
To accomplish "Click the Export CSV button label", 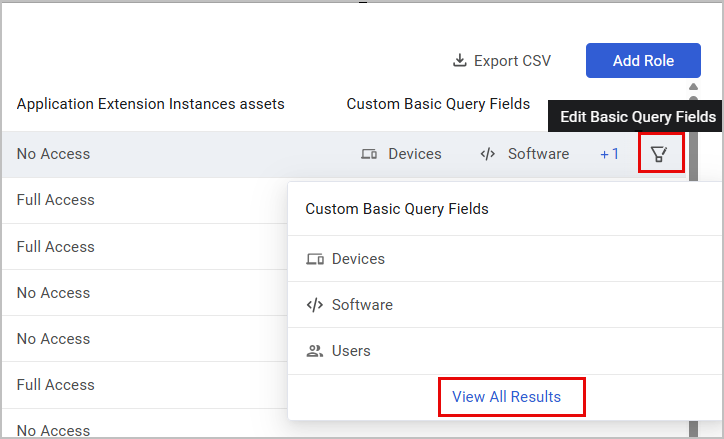I will click(x=512, y=61).
